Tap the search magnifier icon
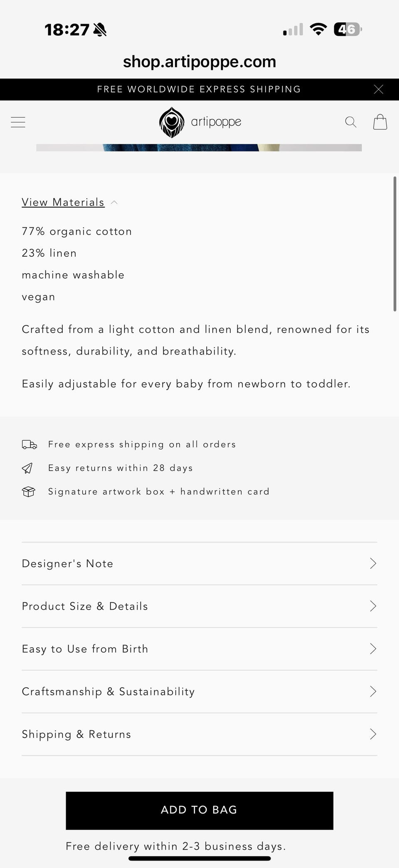Viewport: 399px width, 868px height. (351, 122)
